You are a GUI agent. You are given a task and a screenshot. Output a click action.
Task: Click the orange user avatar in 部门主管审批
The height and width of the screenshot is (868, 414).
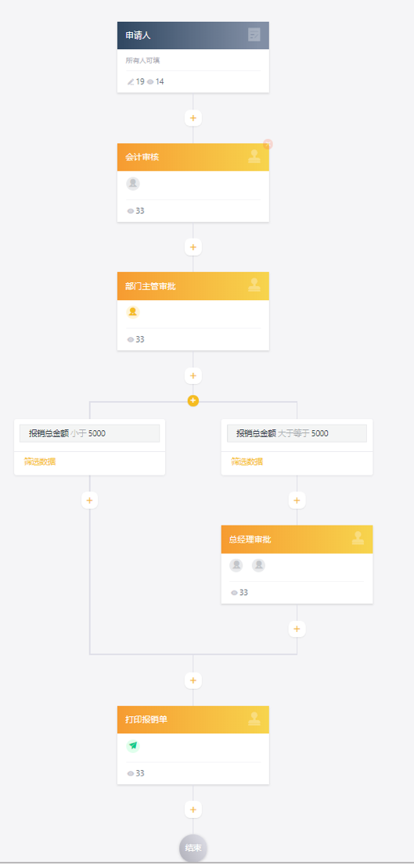click(133, 312)
